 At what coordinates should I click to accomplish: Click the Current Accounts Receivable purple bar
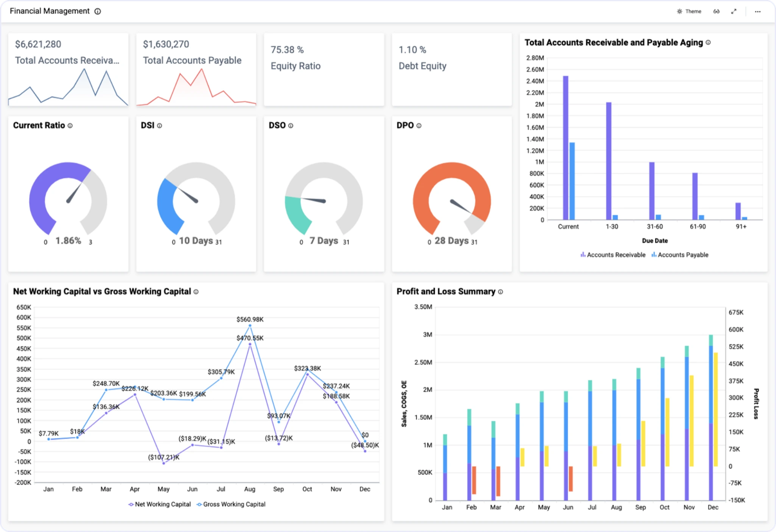tap(565, 148)
